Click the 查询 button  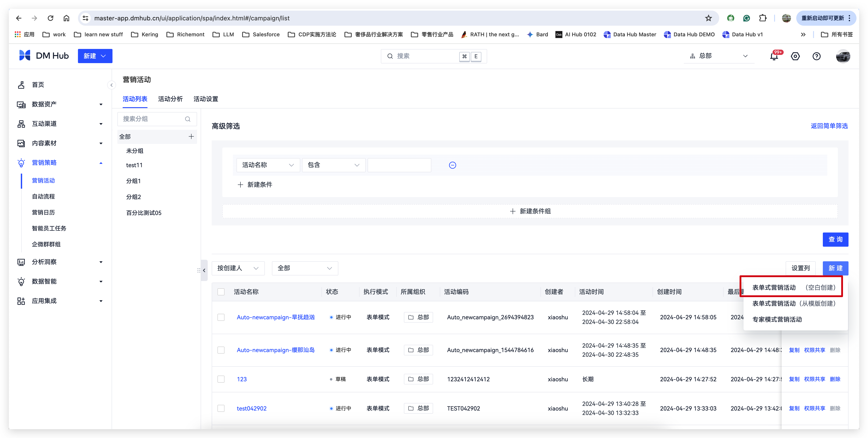point(835,240)
